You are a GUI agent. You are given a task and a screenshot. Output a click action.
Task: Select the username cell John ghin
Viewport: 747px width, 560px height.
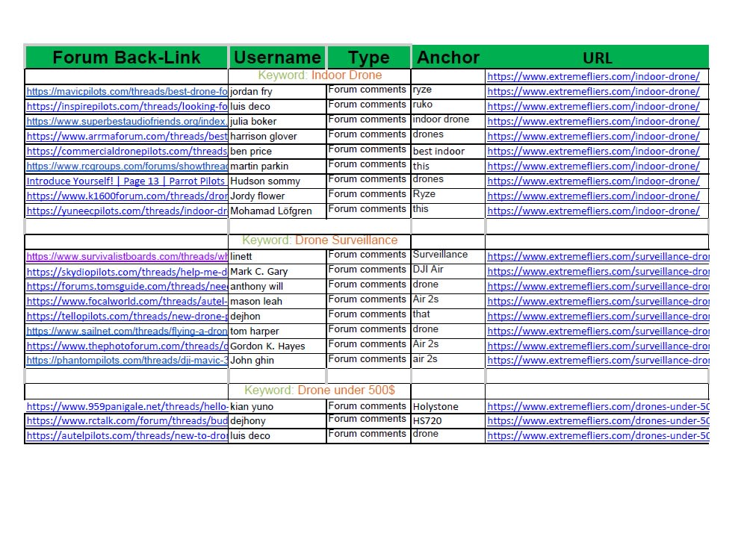pyautogui.click(x=278, y=361)
